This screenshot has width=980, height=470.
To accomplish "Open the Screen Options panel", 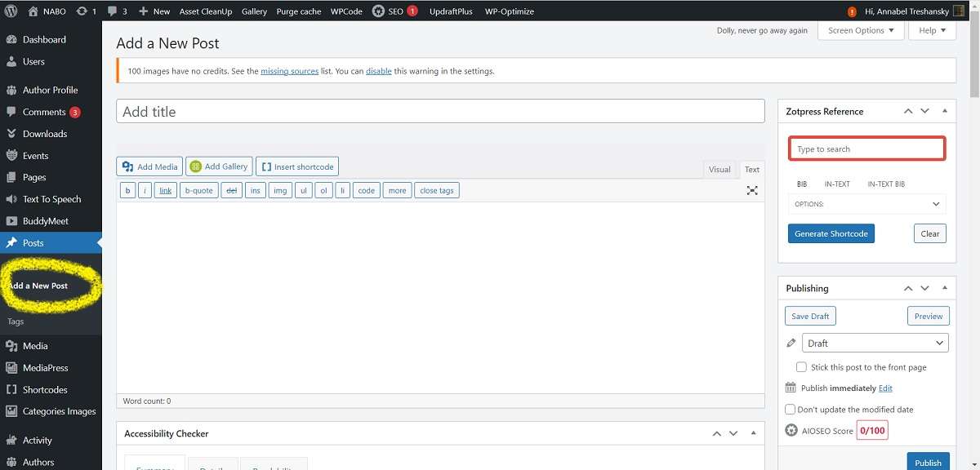I will [860, 30].
